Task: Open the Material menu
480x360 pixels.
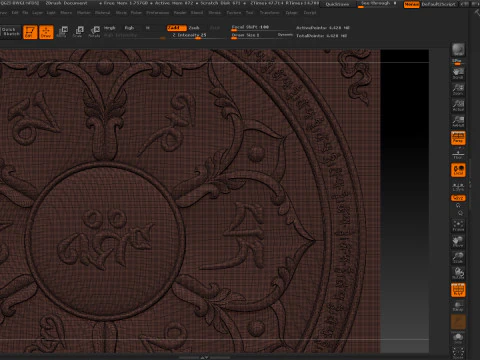Action: [102, 13]
